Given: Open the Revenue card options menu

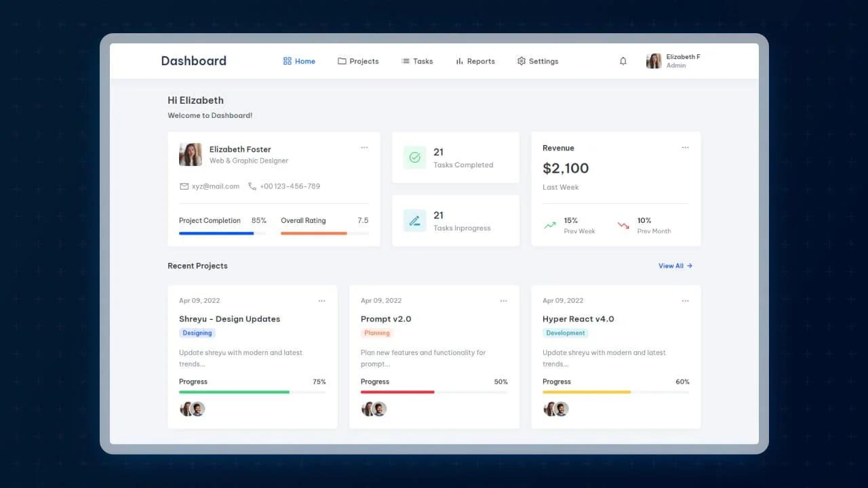Looking at the screenshot, I should [x=685, y=147].
